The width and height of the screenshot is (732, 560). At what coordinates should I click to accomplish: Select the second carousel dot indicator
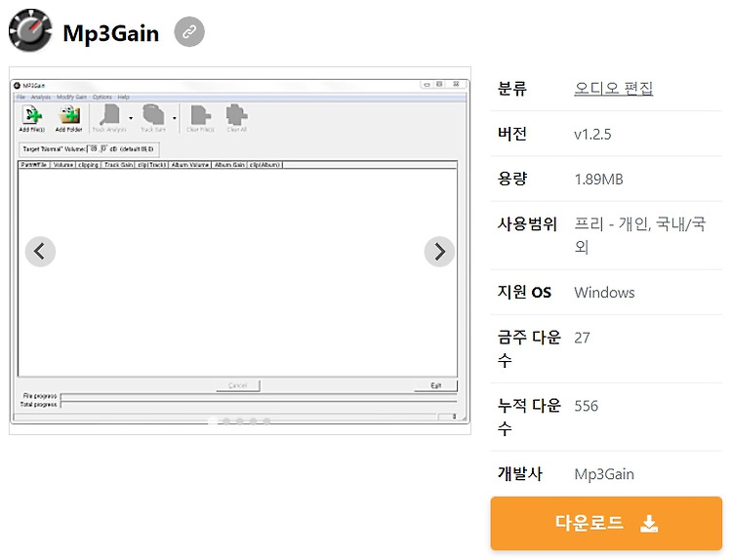pos(226,421)
